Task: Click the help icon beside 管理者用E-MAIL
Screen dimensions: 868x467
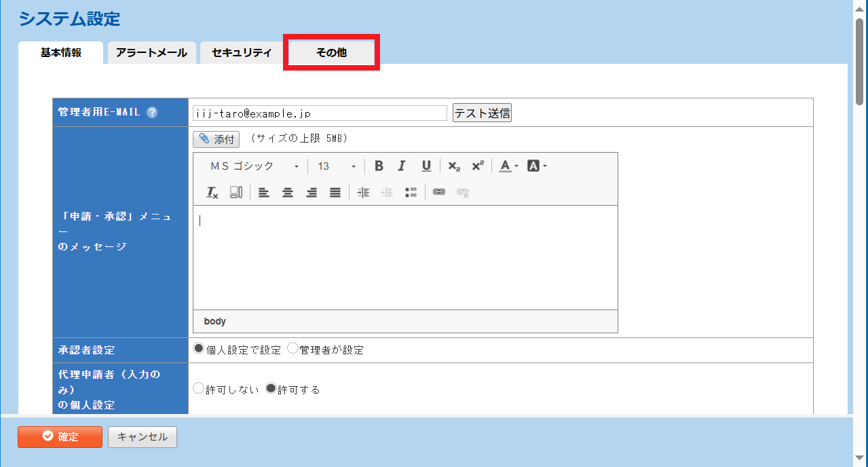Action: 152,113
